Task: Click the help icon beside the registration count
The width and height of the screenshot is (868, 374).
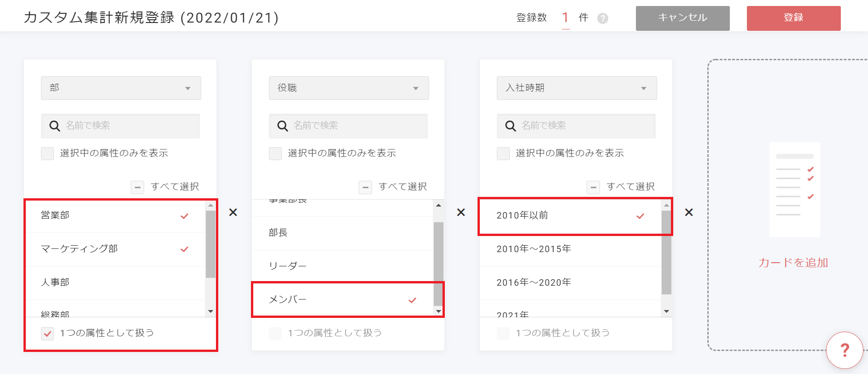Action: 602,18
